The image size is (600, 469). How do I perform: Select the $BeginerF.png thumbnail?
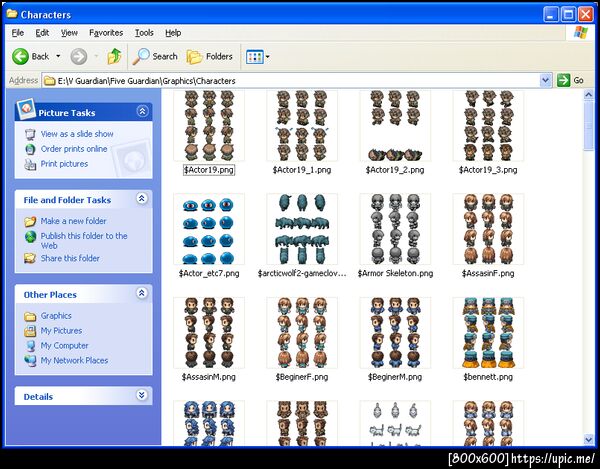(302, 333)
